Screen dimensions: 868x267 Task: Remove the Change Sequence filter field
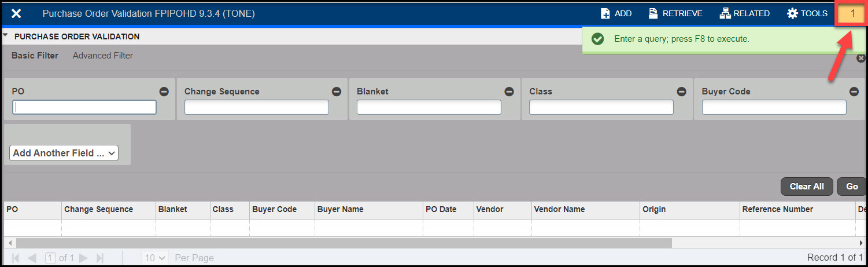[x=337, y=92]
